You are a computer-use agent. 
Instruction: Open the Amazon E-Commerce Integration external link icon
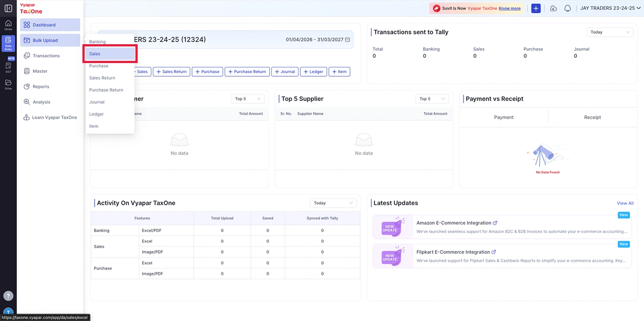coord(495,223)
